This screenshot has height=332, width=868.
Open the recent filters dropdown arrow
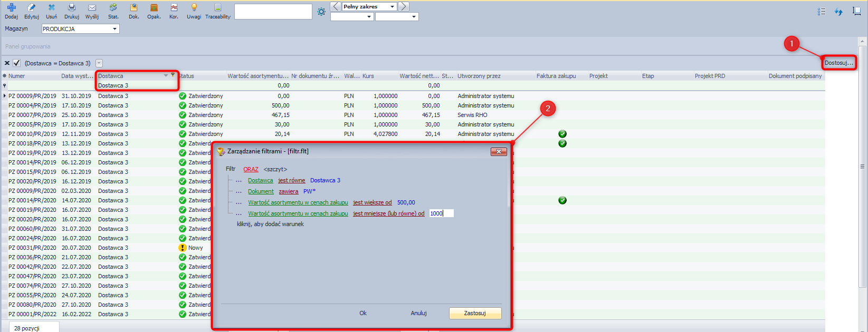click(x=99, y=63)
